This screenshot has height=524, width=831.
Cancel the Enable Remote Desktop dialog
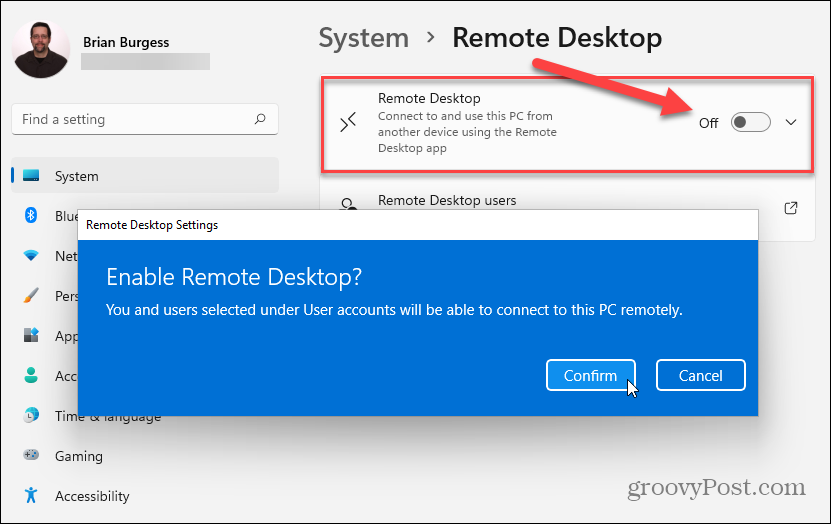700,376
